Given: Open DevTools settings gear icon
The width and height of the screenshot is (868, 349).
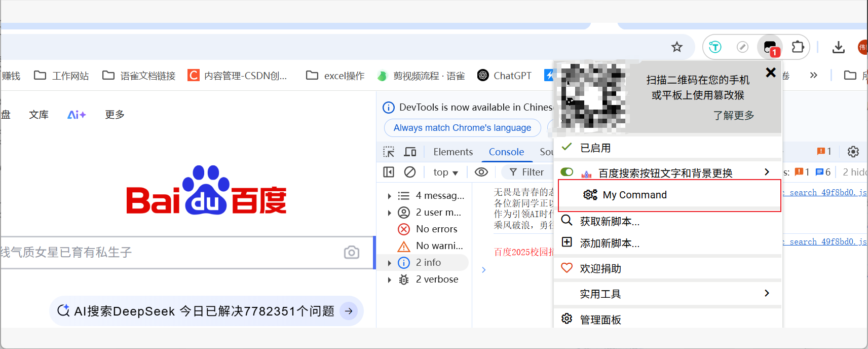Looking at the screenshot, I should point(853,152).
